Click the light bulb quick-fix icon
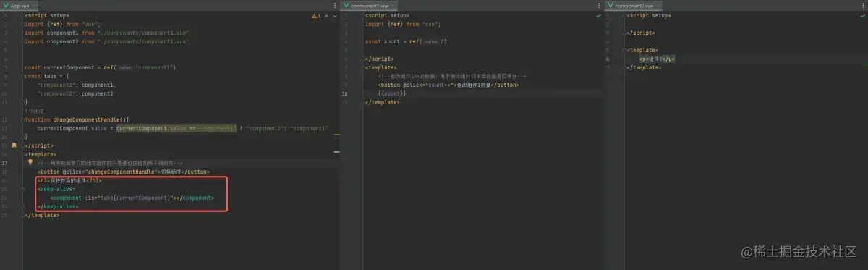This screenshot has height=270, width=868. coord(30,163)
